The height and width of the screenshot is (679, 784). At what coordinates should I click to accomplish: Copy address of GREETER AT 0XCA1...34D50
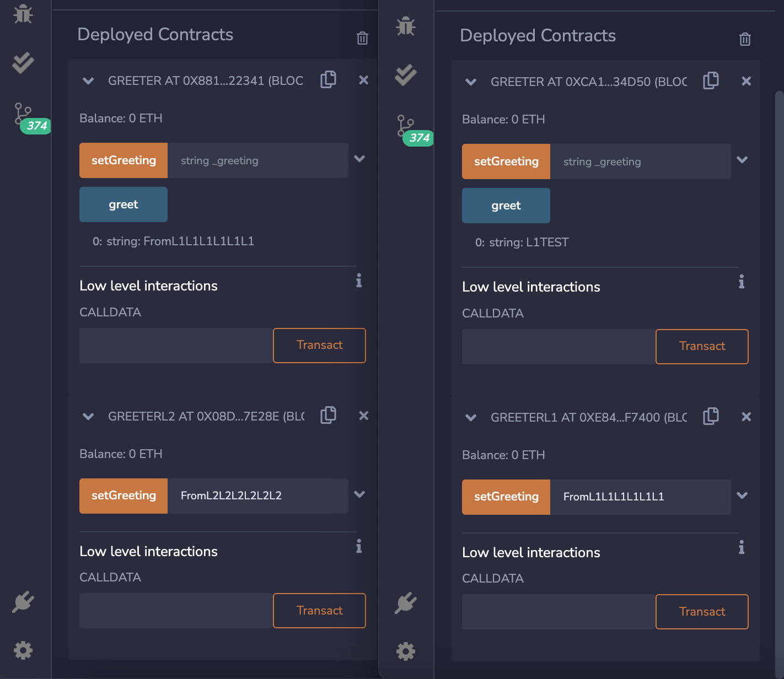711,80
